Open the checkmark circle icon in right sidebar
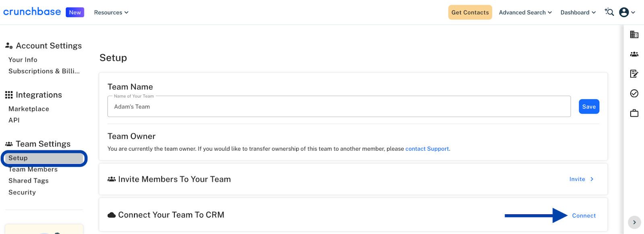 point(634,93)
